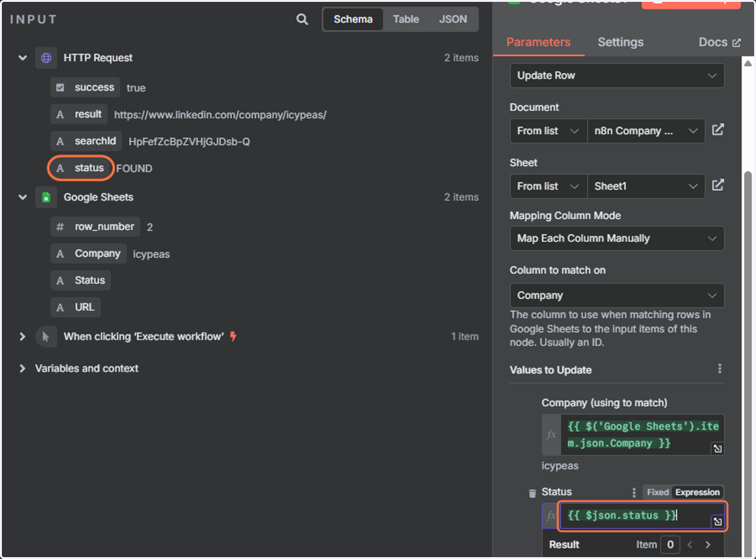Open the Settings tab
This screenshot has height=559, width=756.
(621, 42)
